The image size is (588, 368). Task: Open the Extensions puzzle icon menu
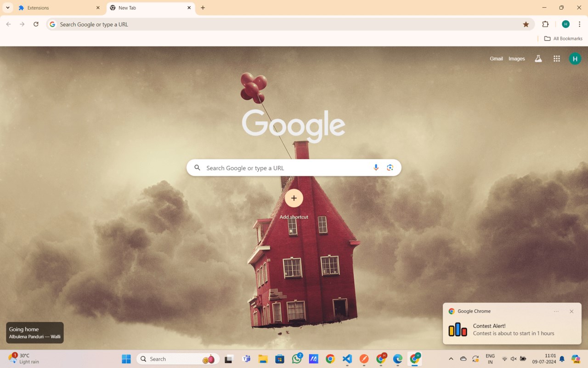tap(545, 24)
